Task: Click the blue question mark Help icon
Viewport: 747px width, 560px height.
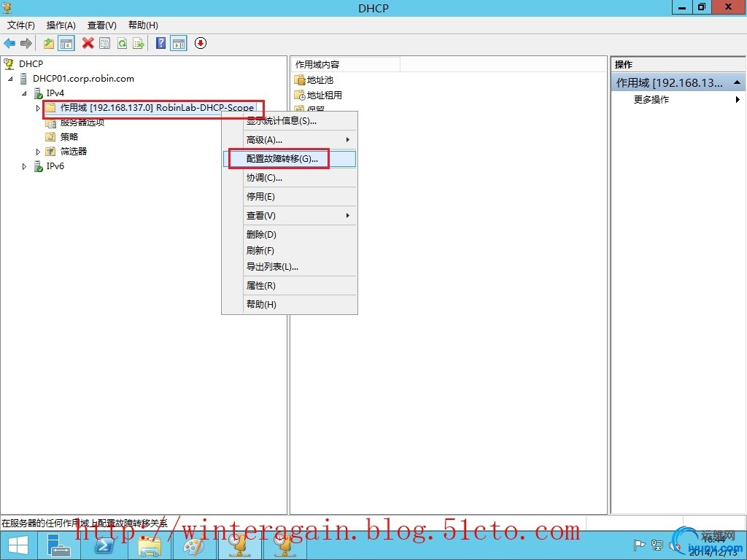Action: [161, 43]
